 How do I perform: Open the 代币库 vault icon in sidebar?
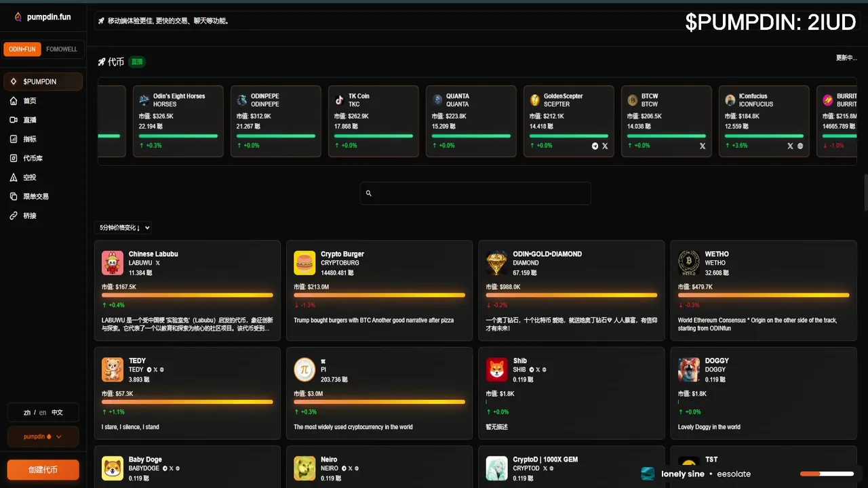point(14,158)
